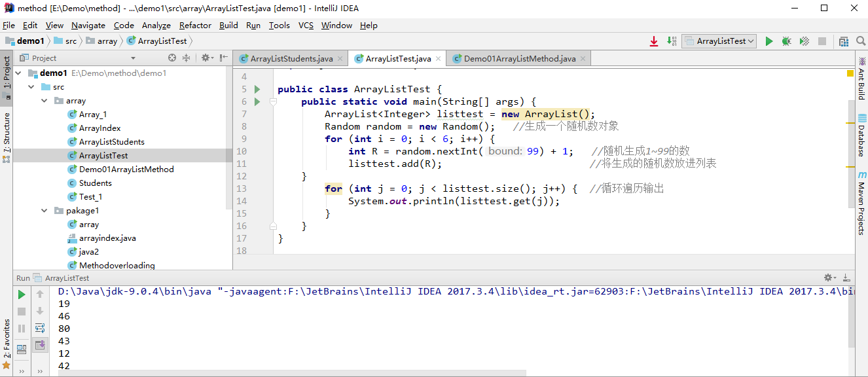Image resolution: width=868 pixels, height=377 pixels.
Task: Open Search Everywhere magnifier icon
Action: point(861,41)
